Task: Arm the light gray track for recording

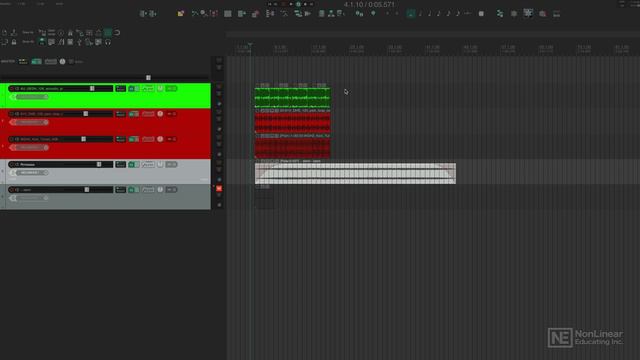Action: [x=11, y=164]
